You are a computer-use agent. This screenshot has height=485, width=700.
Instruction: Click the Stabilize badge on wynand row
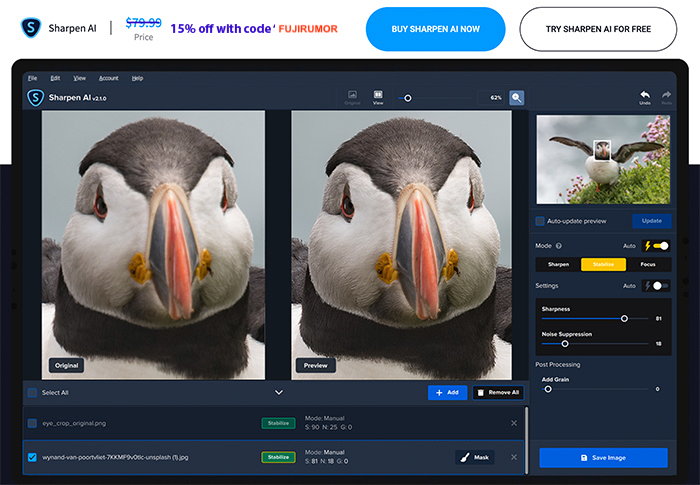278,457
